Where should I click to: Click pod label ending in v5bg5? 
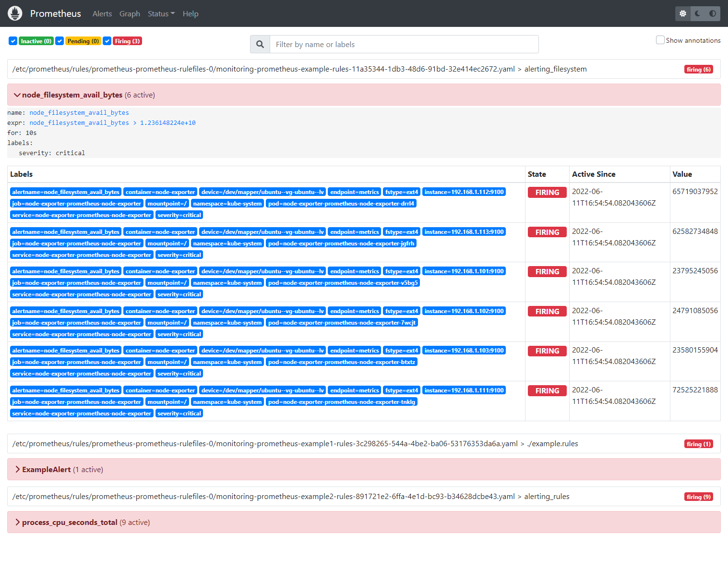point(343,282)
